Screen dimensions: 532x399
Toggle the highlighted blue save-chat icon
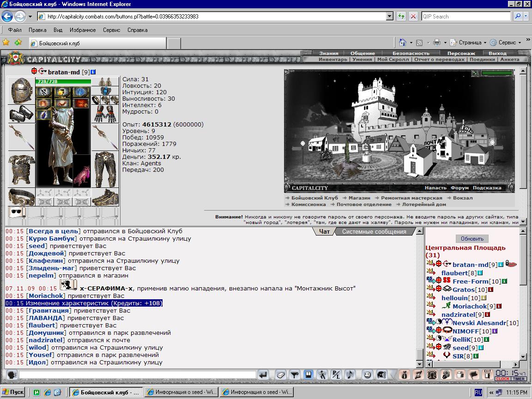click(x=308, y=375)
